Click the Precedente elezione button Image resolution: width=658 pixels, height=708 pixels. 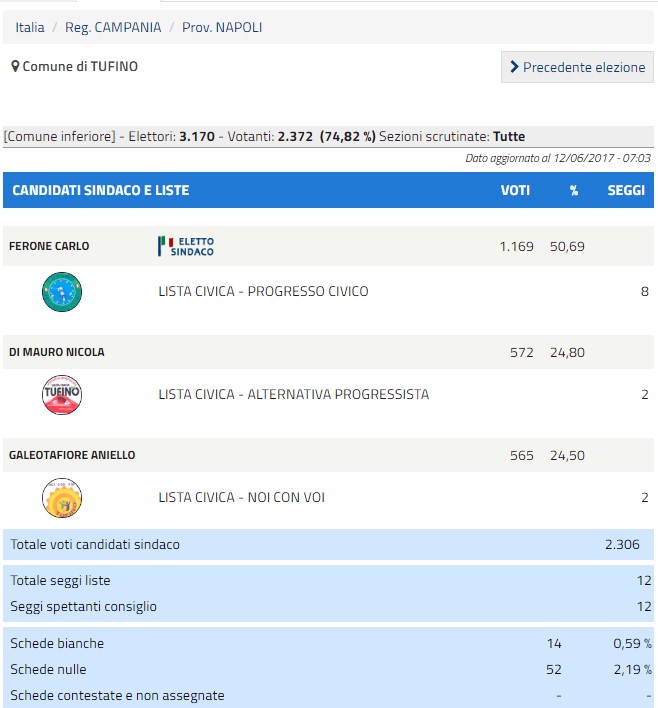pos(577,67)
